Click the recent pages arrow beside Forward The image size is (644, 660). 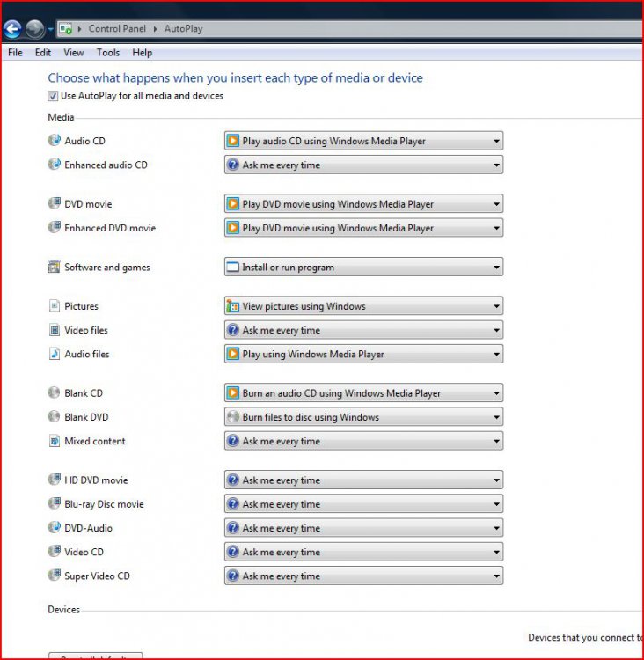(x=50, y=29)
